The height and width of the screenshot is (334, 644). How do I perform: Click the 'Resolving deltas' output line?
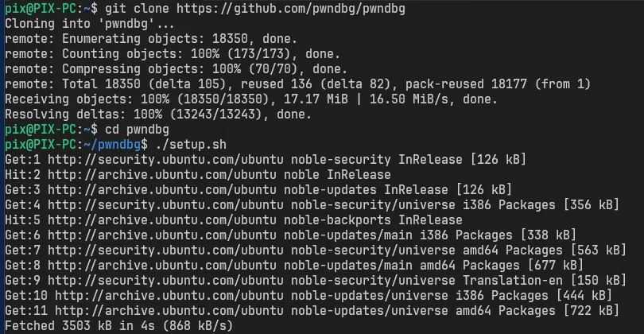pyautogui.click(x=158, y=115)
